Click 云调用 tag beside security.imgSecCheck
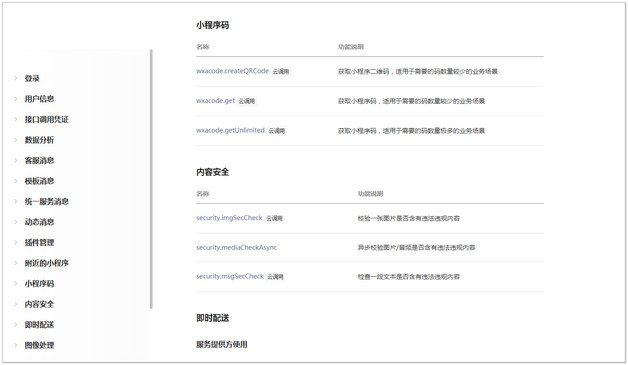 [274, 218]
